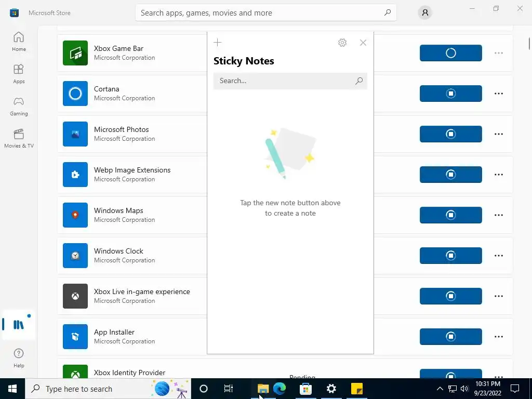
Task: Click the Sticky Notes search magnifier icon
Action: [359, 81]
